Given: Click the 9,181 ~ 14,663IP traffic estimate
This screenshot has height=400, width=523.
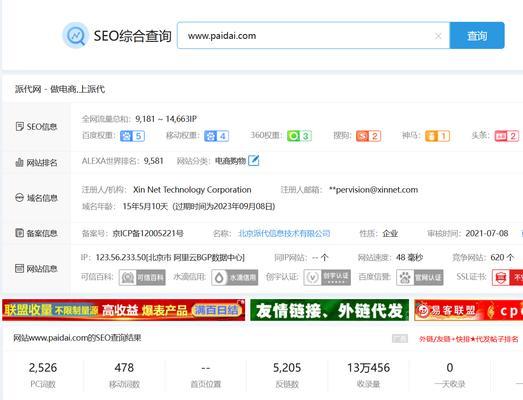Looking at the screenshot, I should [166, 119].
